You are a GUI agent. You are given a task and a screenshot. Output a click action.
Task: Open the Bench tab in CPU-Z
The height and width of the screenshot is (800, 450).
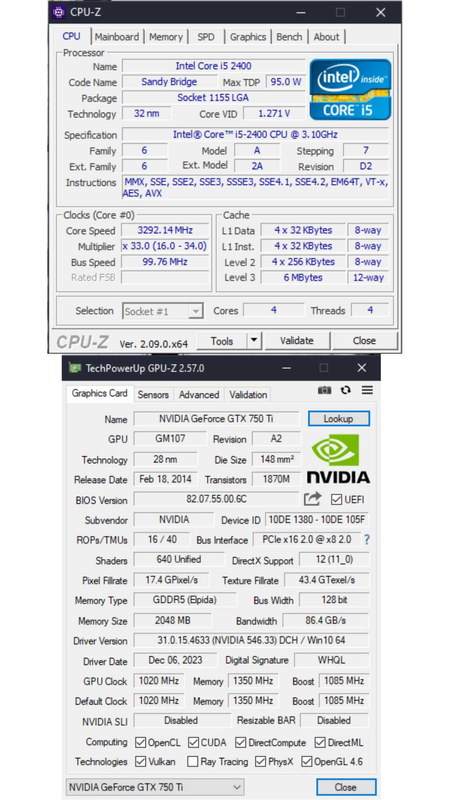pyautogui.click(x=289, y=37)
